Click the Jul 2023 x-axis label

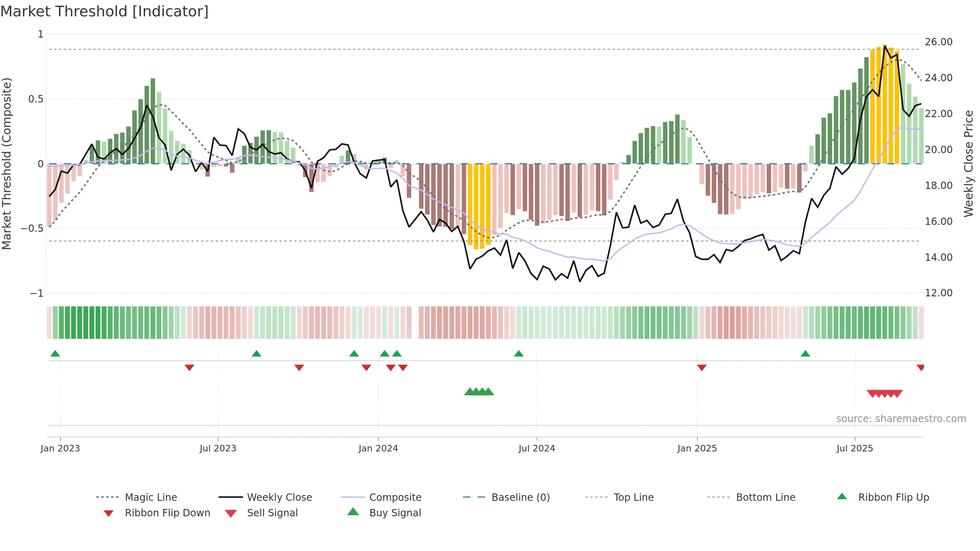pos(218,448)
